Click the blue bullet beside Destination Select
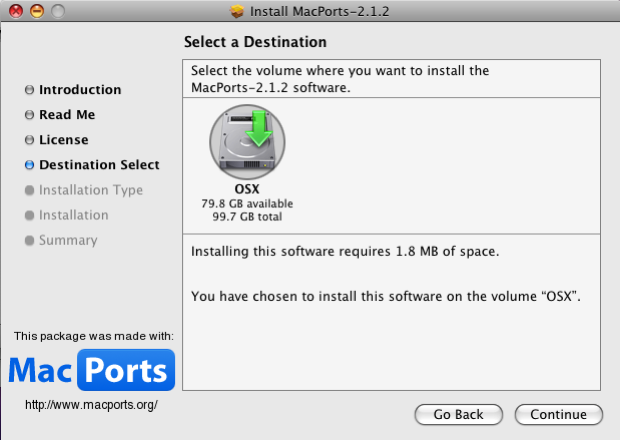 pyautogui.click(x=29, y=165)
